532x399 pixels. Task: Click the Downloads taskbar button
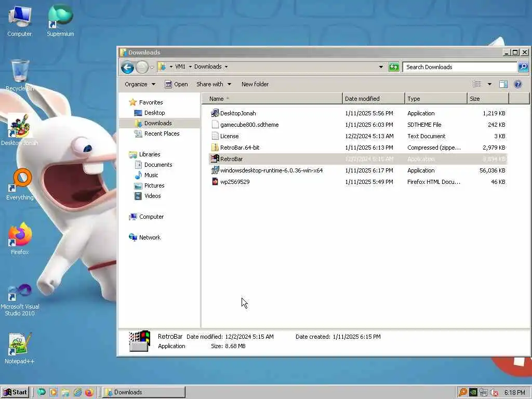144,392
